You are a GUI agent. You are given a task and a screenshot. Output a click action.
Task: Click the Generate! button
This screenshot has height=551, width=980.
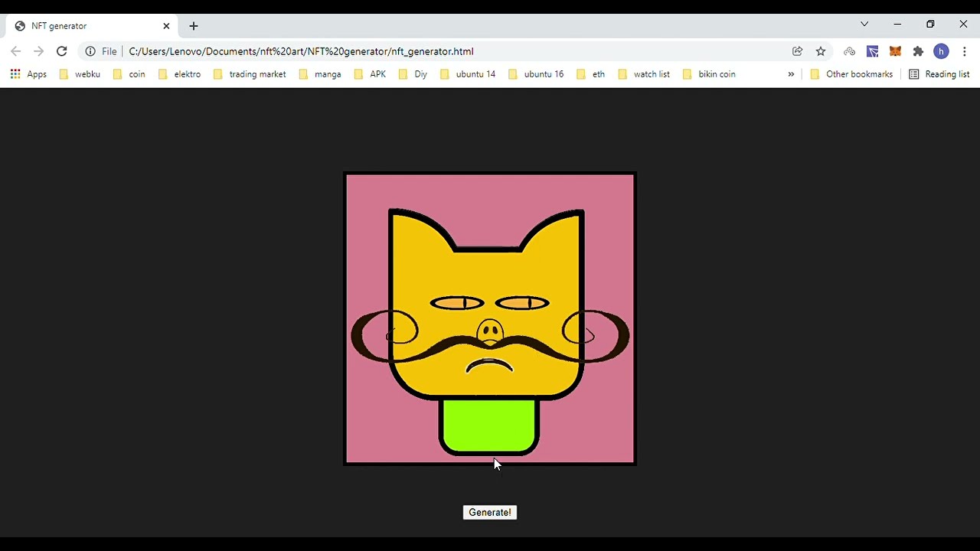click(x=490, y=513)
